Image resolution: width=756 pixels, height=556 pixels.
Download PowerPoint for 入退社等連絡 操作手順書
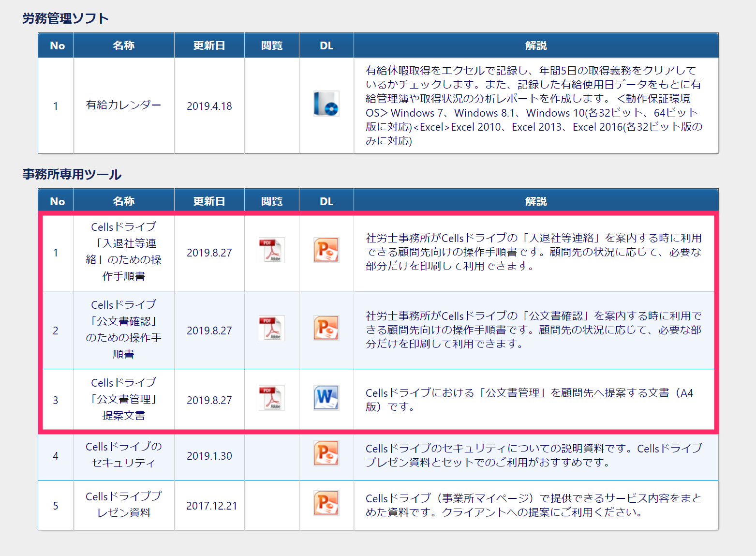point(326,250)
